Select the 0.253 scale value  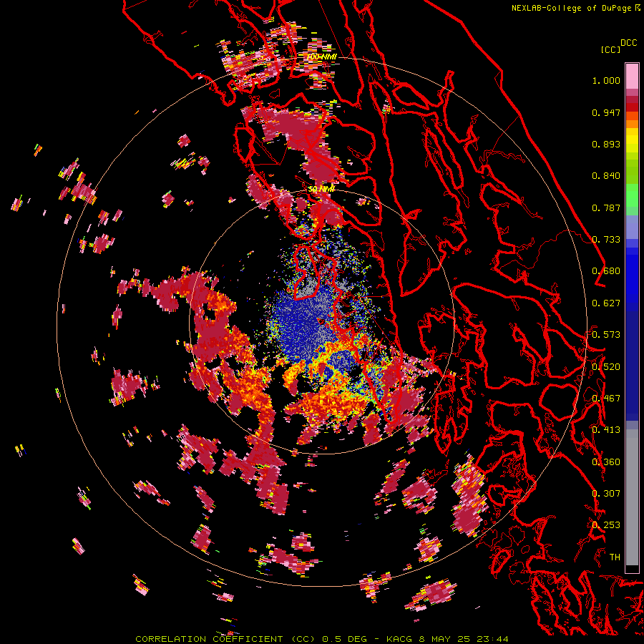606,525
